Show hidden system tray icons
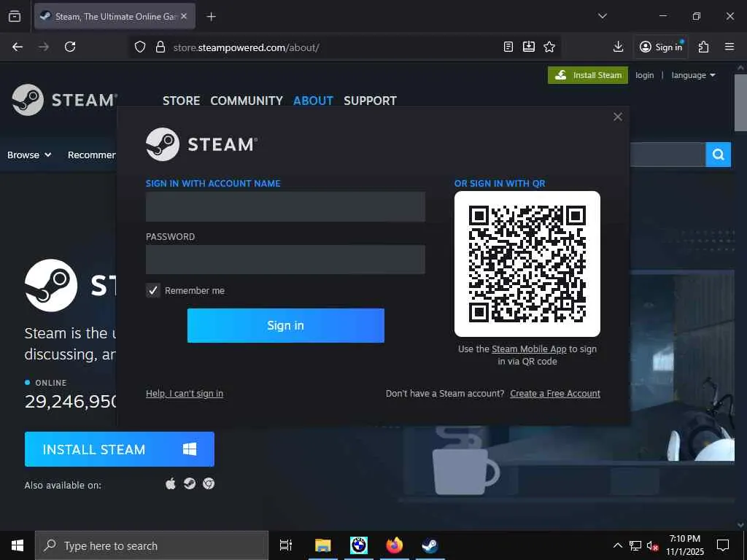The height and width of the screenshot is (560, 747). tap(617, 545)
